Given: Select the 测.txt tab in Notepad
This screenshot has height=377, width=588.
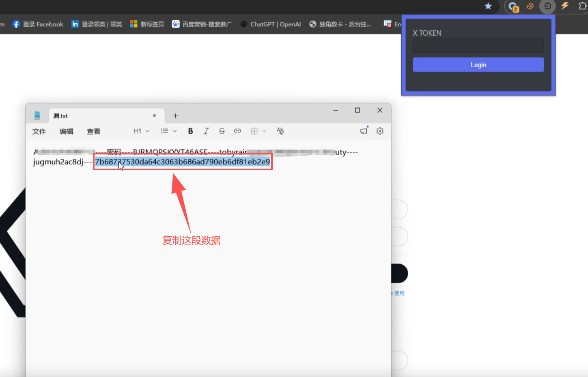Looking at the screenshot, I should (x=106, y=116).
